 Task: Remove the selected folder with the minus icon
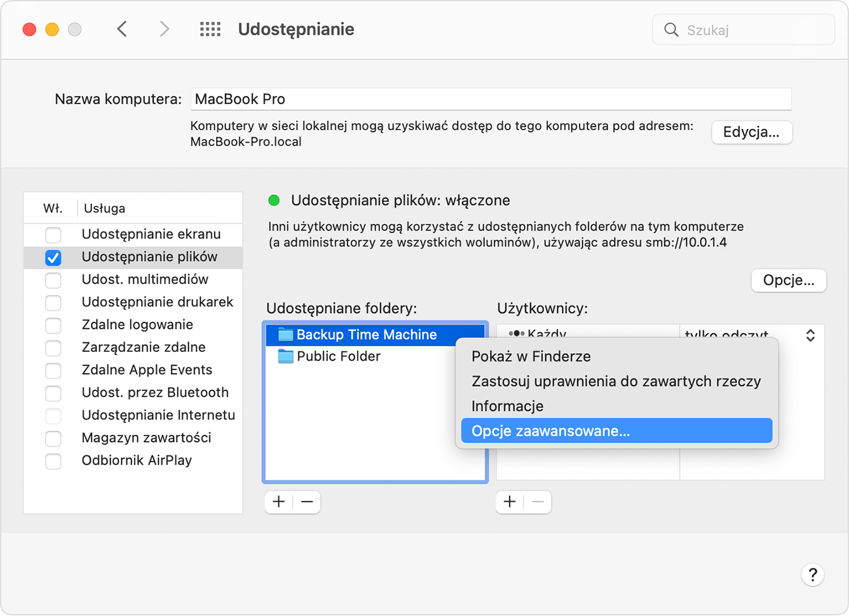pyautogui.click(x=306, y=502)
